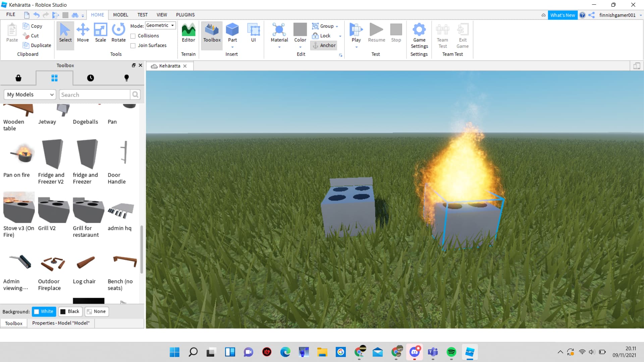Duplicate the selected model
The image size is (644, 362).
[x=37, y=45]
